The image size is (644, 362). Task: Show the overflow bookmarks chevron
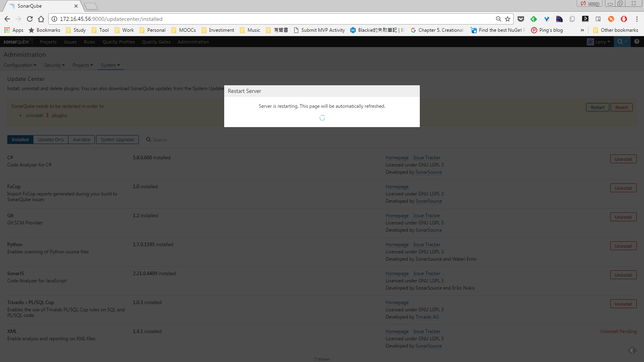click(x=582, y=30)
